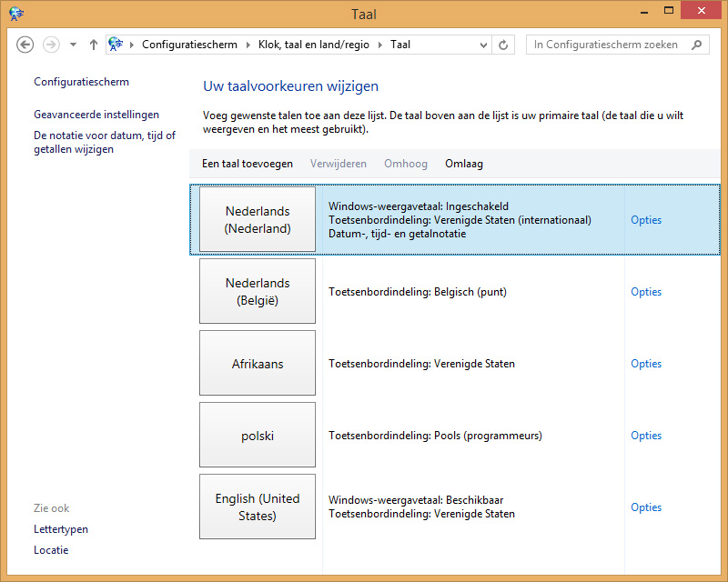The width and height of the screenshot is (728, 582).
Task: Click the Taal breadcrumb segment
Action: pos(400,45)
